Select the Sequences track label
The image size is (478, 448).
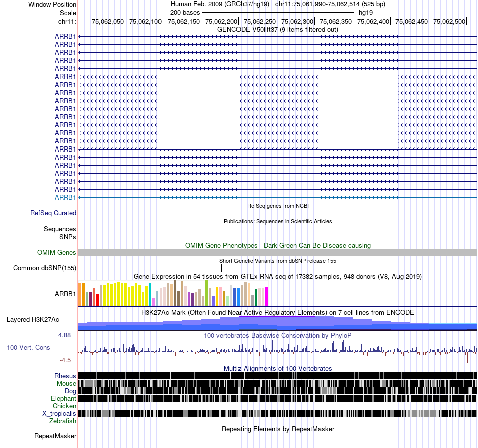point(60,229)
